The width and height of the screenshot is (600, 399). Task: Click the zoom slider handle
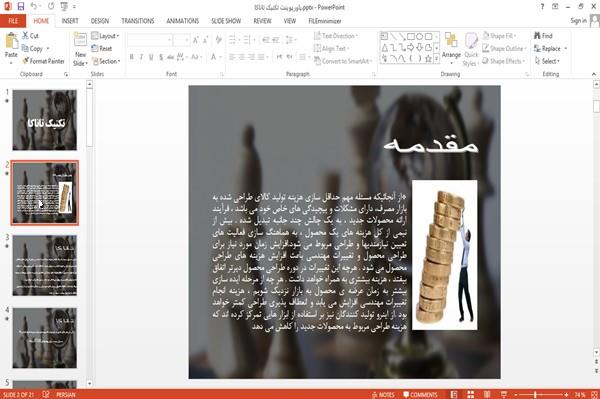535,394
